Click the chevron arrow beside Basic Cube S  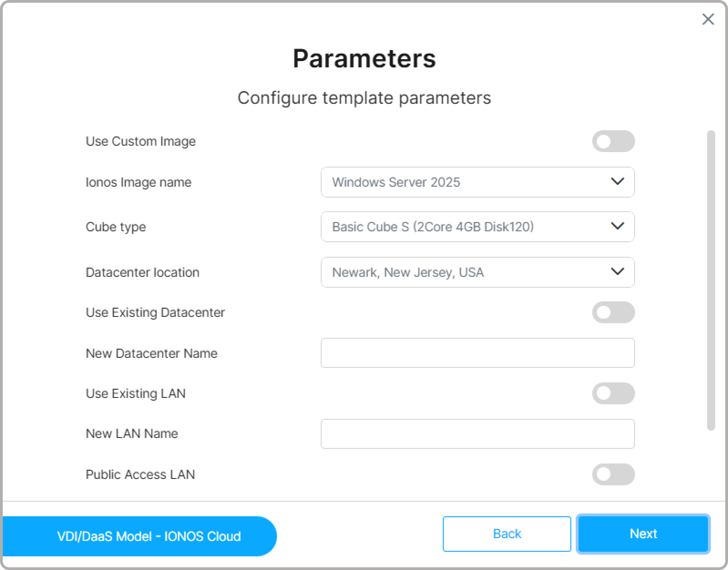(x=617, y=226)
